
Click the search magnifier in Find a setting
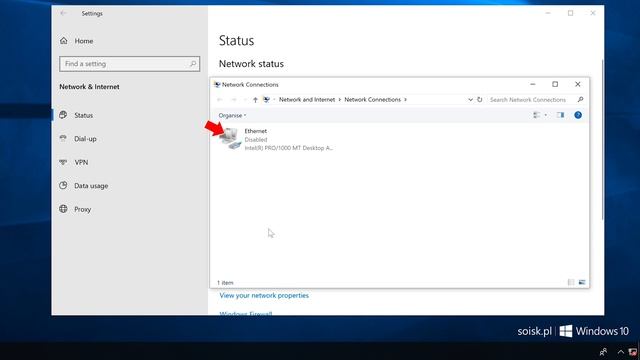point(193,64)
